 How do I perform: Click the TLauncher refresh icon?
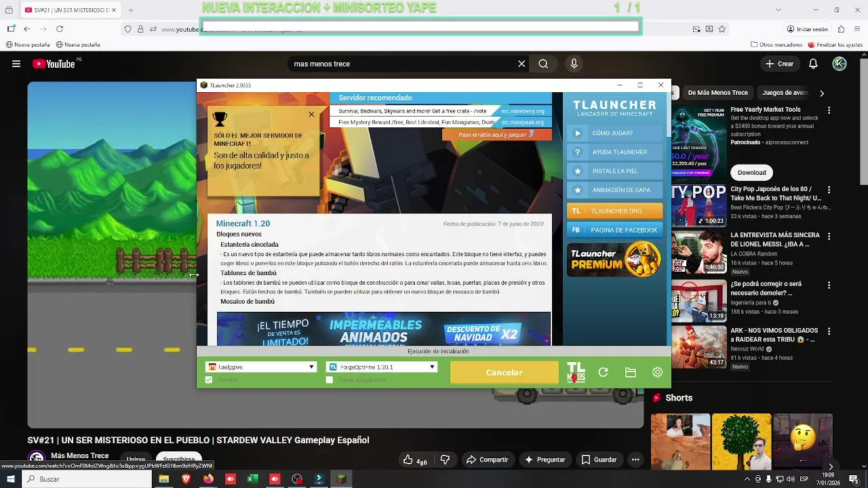(x=603, y=372)
